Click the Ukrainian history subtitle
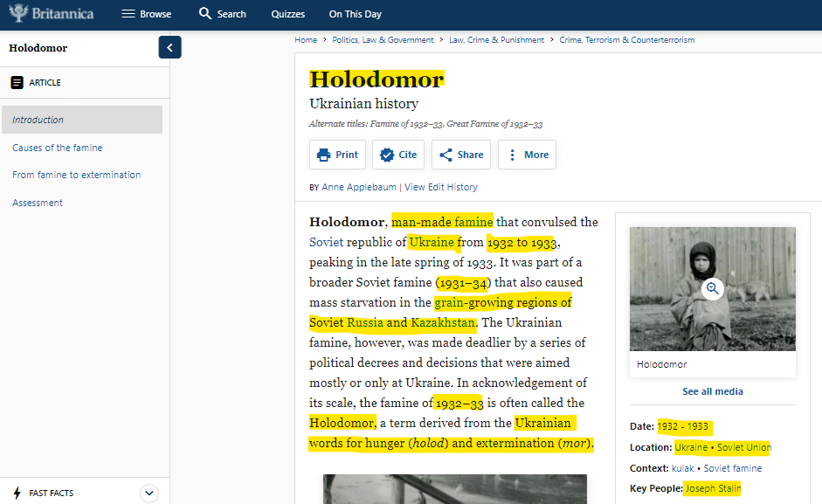This screenshot has height=504, width=822. [363, 104]
